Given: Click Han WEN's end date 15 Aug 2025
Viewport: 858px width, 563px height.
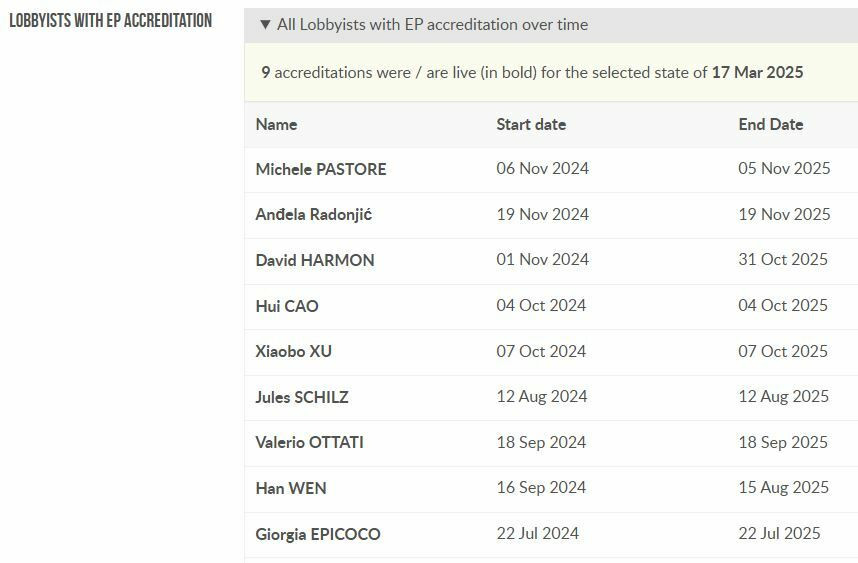Looking at the screenshot, I should 783,488.
